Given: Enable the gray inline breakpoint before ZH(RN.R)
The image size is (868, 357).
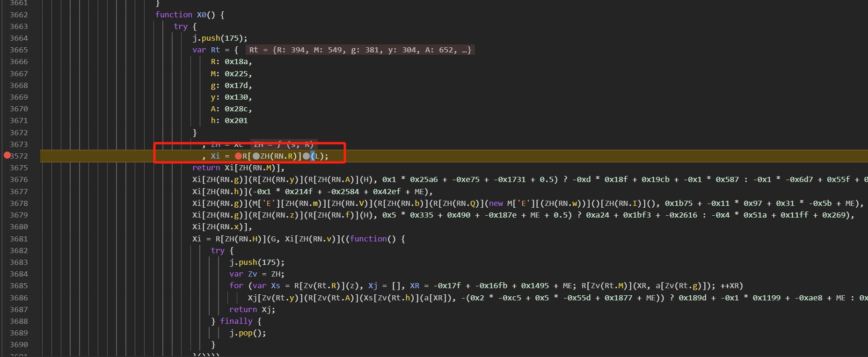Looking at the screenshot, I should 256,156.
